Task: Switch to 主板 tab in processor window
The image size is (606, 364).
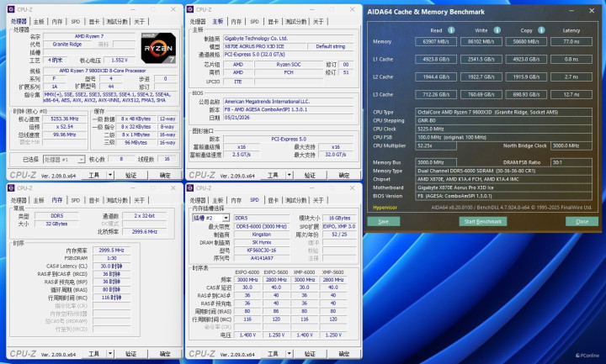Action: pyautogui.click(x=39, y=22)
